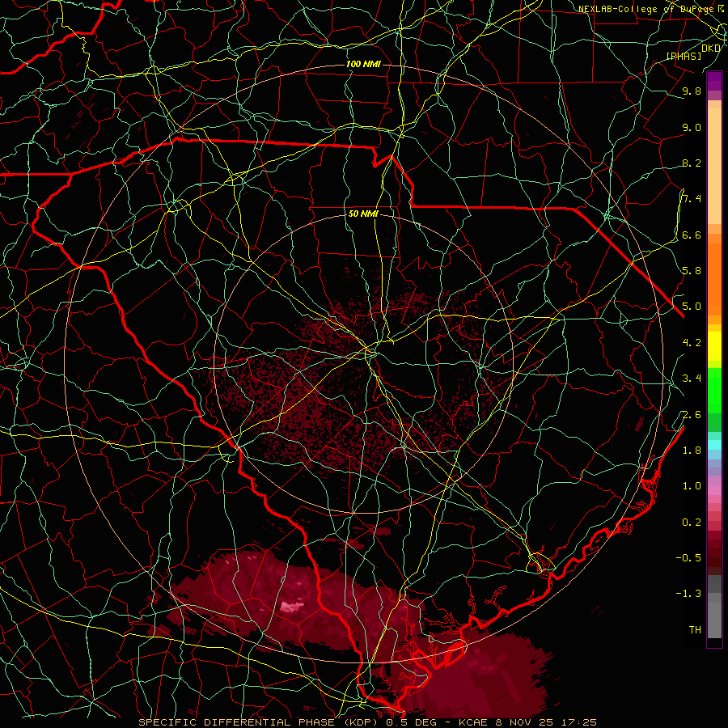Click the "TH" threshold label on the scale
This screenshot has height=728, width=728.
695,629
